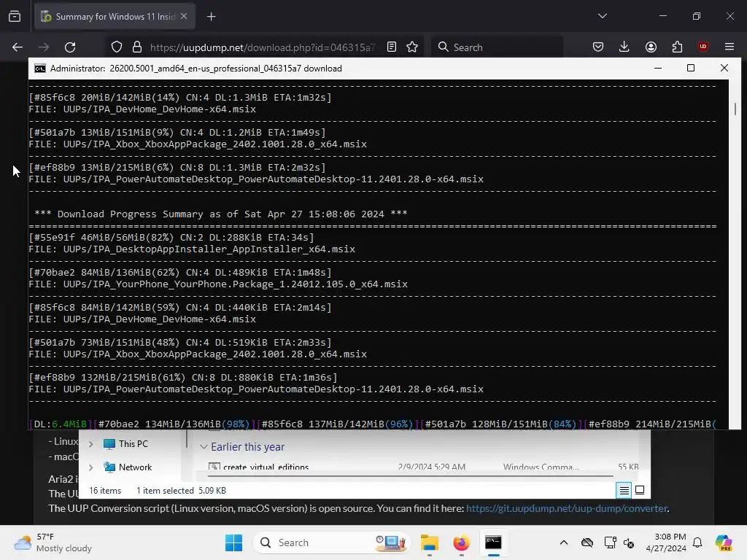This screenshot has height=560, width=747.
Task: Switch File Explorer to large icons view
Action: (x=640, y=490)
